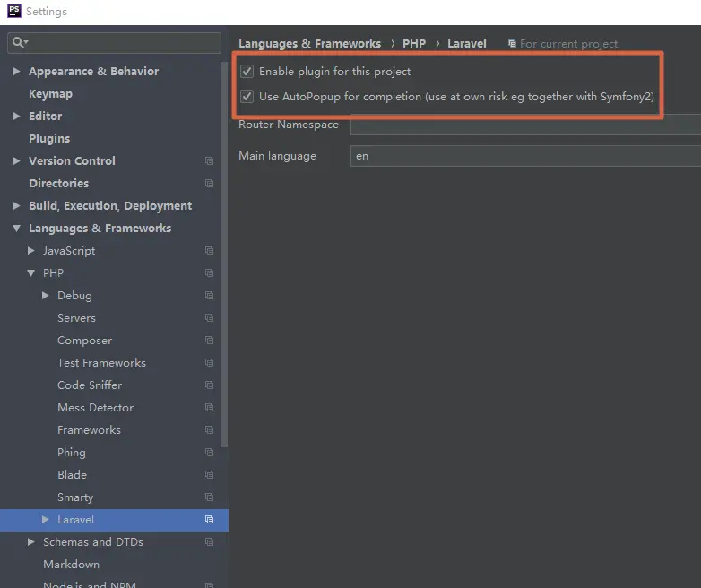Screen dimensions: 701x588
Task: Click the project-level icon beside Phing
Action: (x=209, y=452)
